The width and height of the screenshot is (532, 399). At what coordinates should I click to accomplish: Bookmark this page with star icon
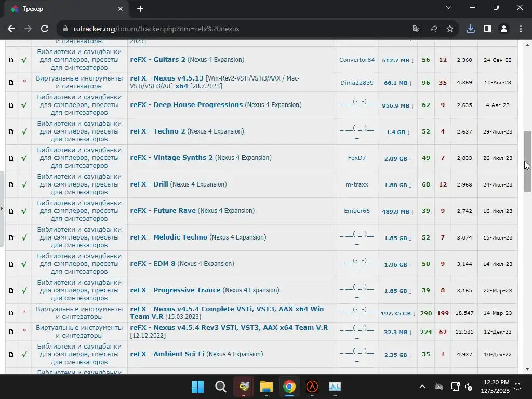450,29
